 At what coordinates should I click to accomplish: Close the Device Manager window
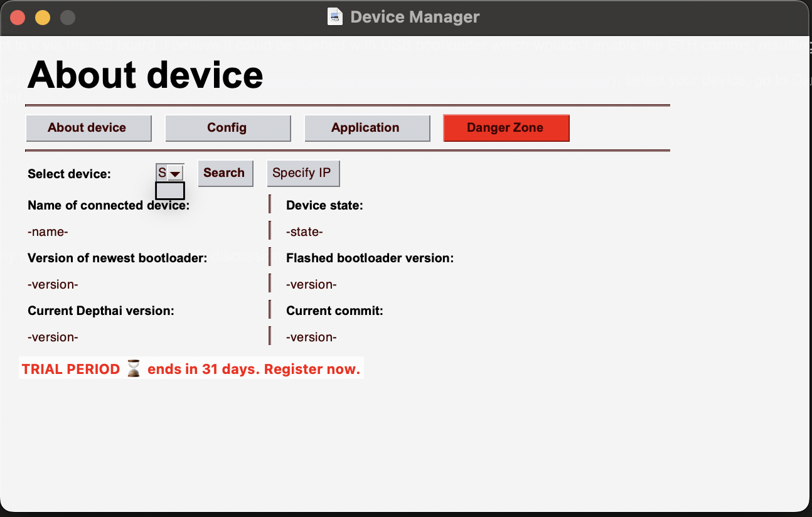(18, 18)
